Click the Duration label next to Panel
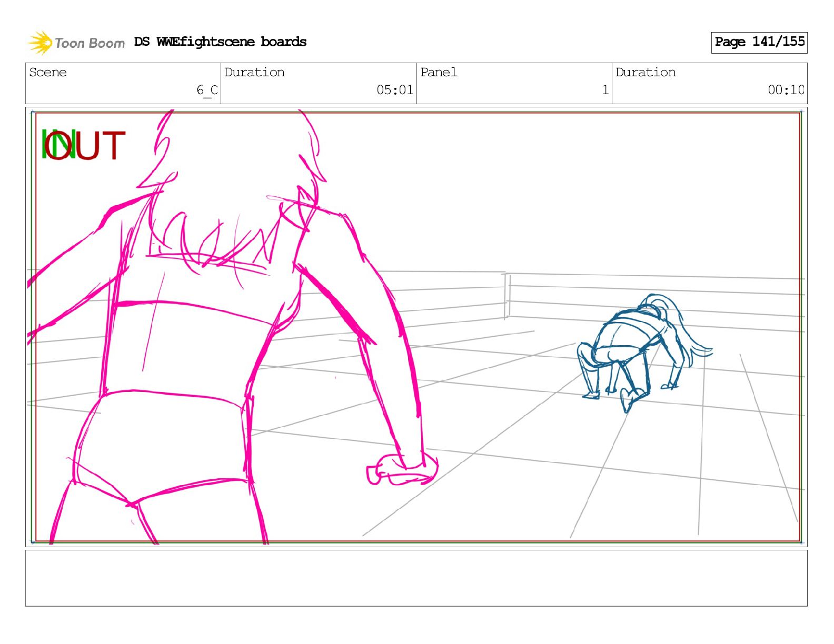The width and height of the screenshot is (834, 644). [646, 73]
